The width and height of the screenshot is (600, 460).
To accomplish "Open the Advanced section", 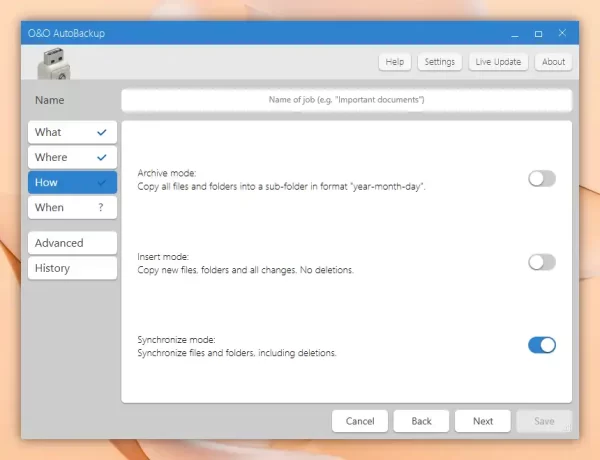I will (x=72, y=243).
